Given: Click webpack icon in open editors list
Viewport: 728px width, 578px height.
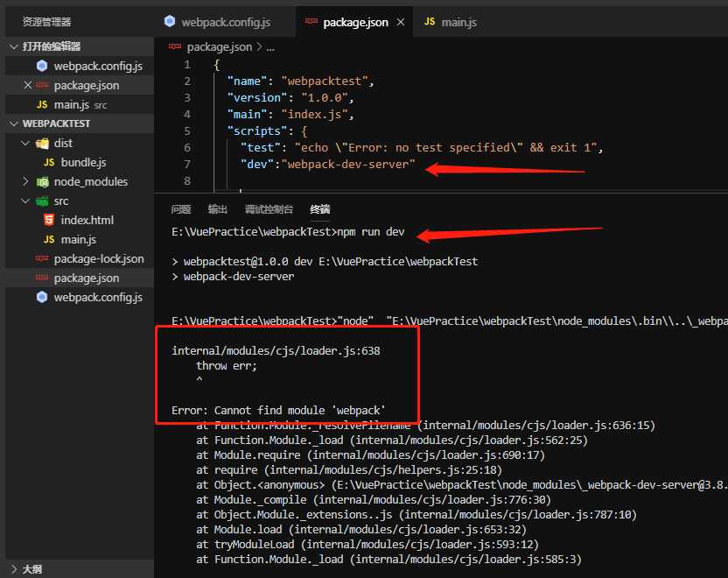Looking at the screenshot, I should coord(42,66).
